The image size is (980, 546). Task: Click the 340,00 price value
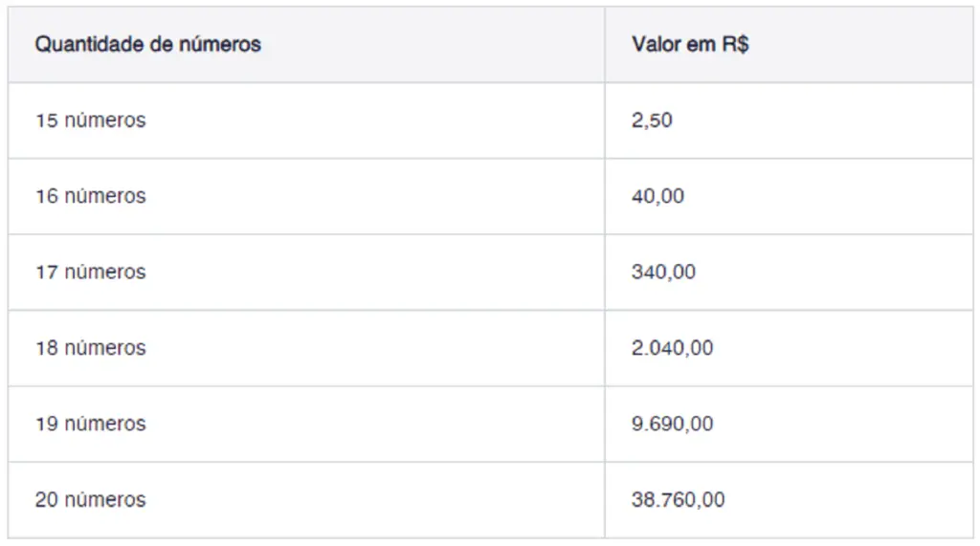663,273
